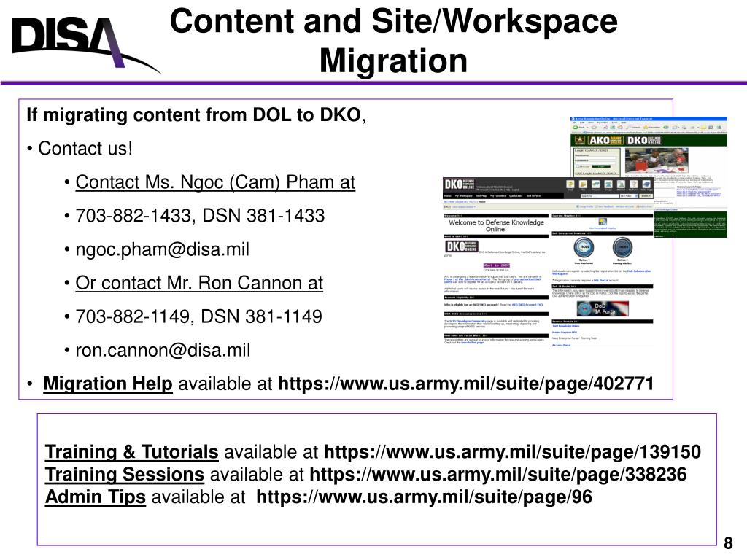
Task: Click the DKO logo under "What is DKO"
Action: click(x=462, y=246)
